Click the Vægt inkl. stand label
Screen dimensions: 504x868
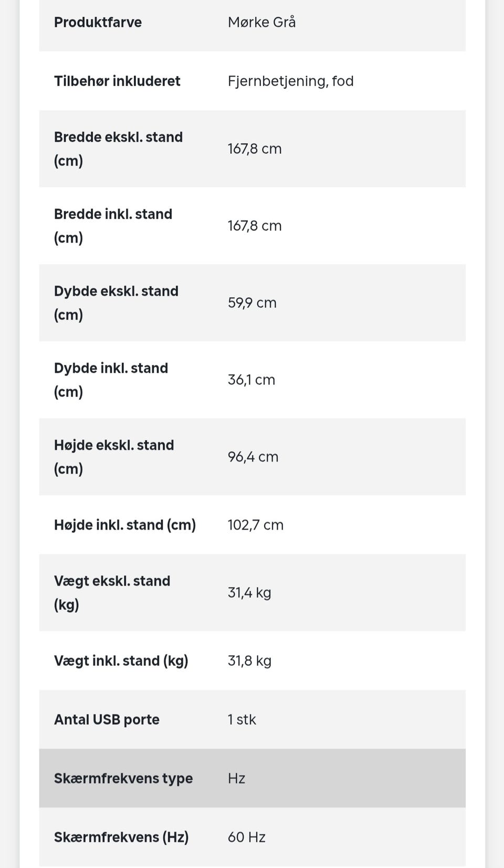121,661
